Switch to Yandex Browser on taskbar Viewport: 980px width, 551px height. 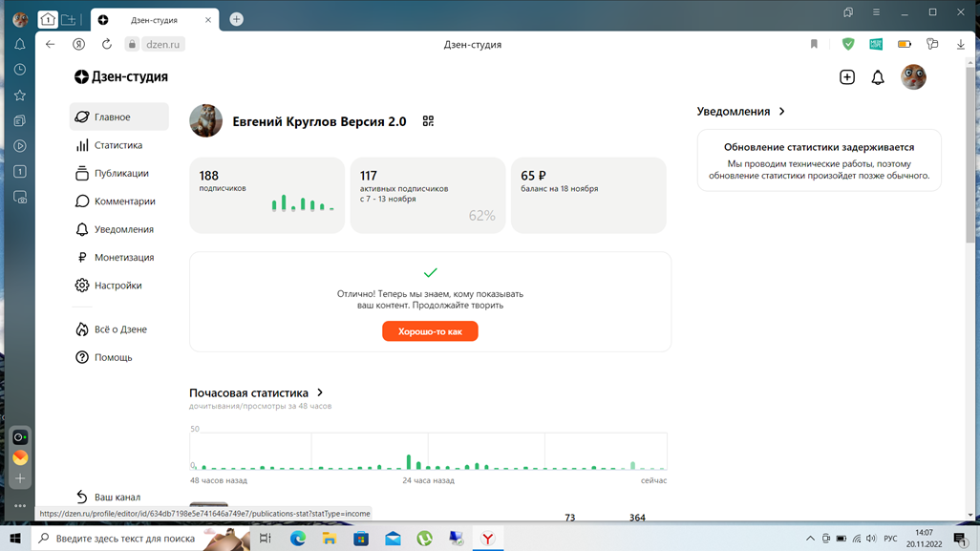pyautogui.click(x=487, y=538)
